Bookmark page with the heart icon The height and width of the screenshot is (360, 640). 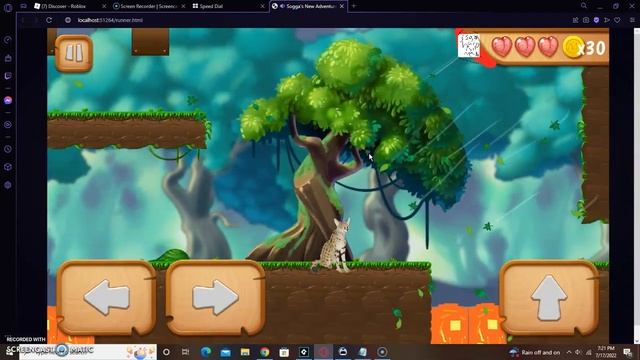coord(617,20)
